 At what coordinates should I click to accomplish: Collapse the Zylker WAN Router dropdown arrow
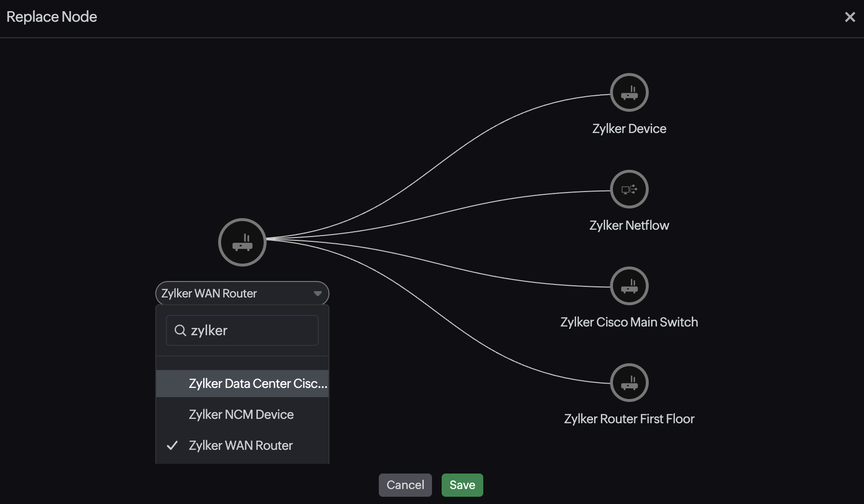tap(318, 294)
